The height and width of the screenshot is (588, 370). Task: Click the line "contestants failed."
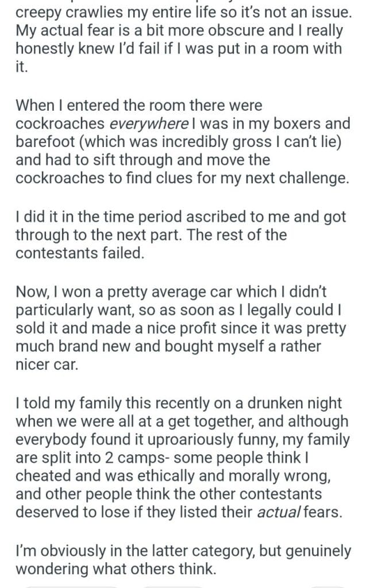(x=79, y=253)
